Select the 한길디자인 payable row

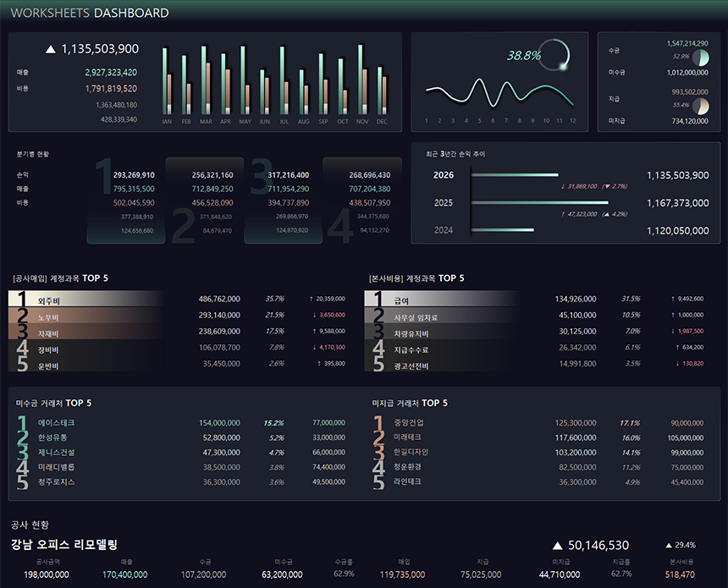pos(538,453)
